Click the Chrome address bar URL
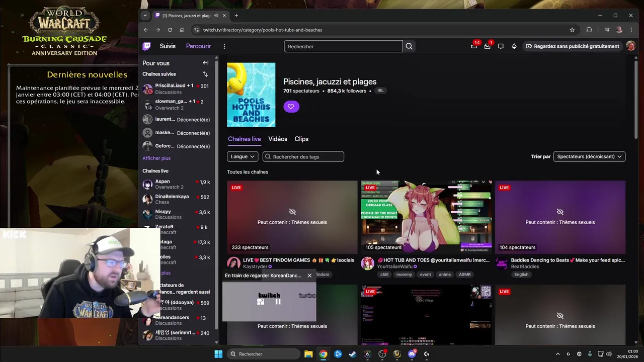The height and width of the screenshot is (362, 644). 263,30
